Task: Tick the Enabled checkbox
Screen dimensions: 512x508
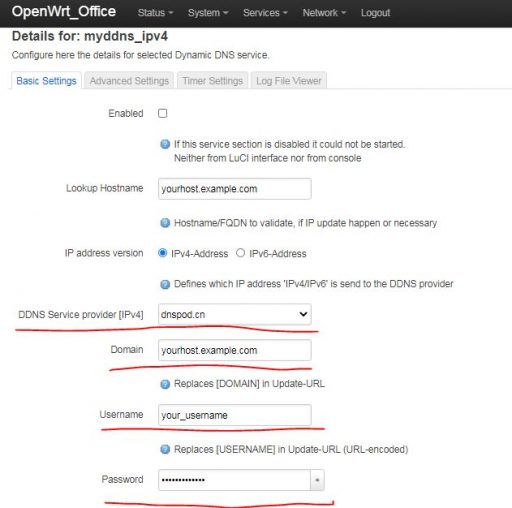Action: point(163,113)
